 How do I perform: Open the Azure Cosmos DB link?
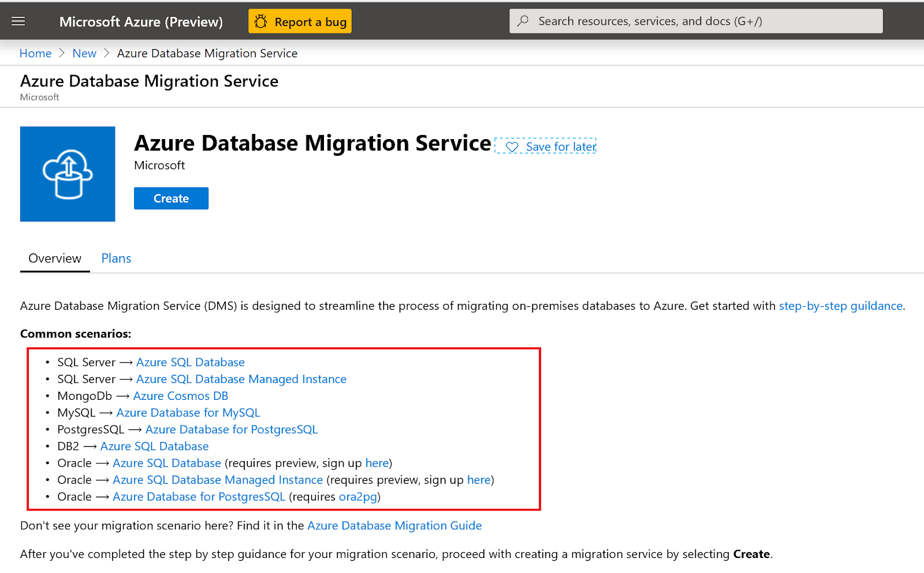[x=180, y=396]
